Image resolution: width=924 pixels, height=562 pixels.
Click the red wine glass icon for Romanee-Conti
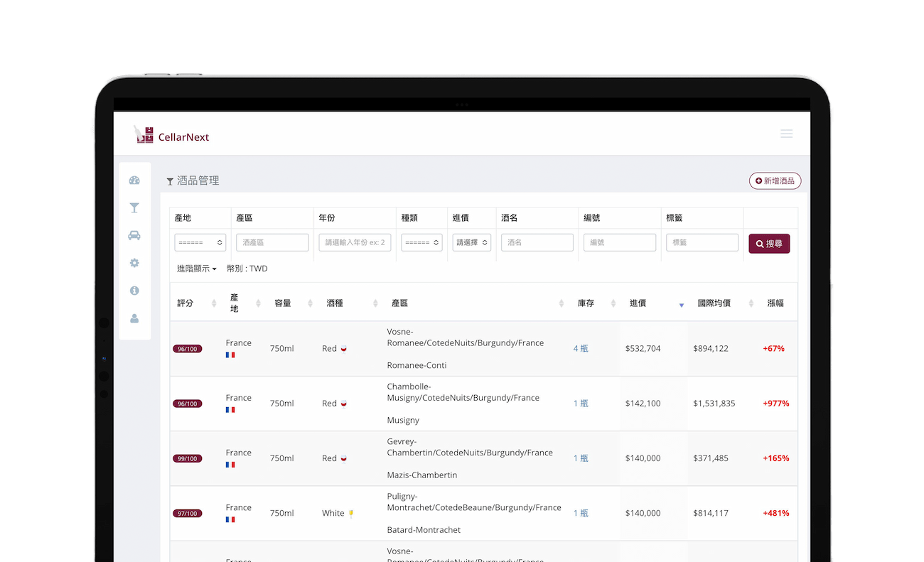(343, 348)
